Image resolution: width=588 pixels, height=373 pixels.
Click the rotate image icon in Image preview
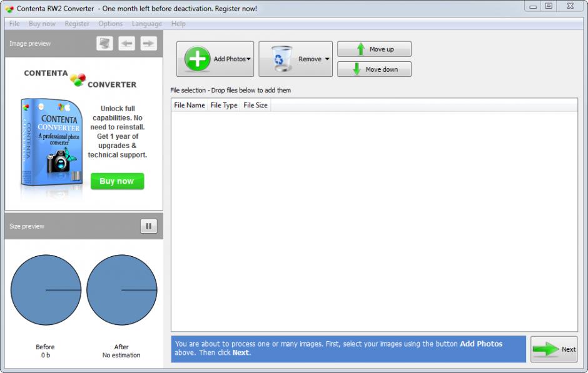(x=104, y=44)
